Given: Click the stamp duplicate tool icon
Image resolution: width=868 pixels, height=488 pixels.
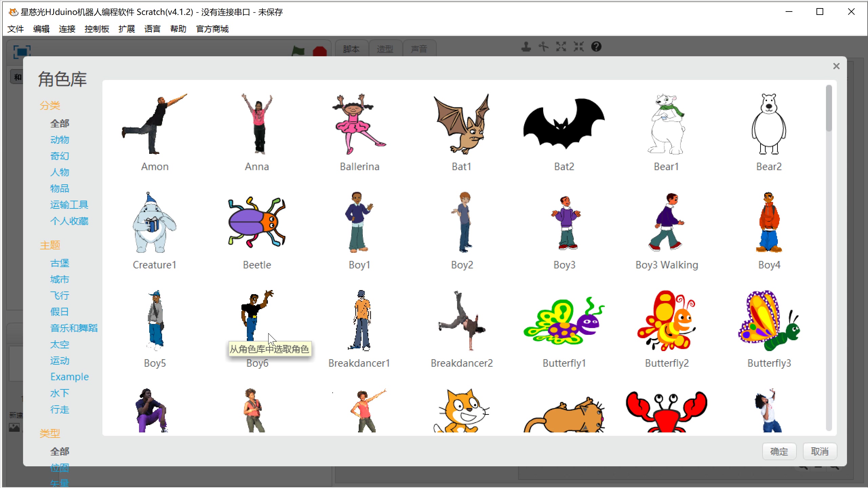Looking at the screenshot, I should click(526, 46).
